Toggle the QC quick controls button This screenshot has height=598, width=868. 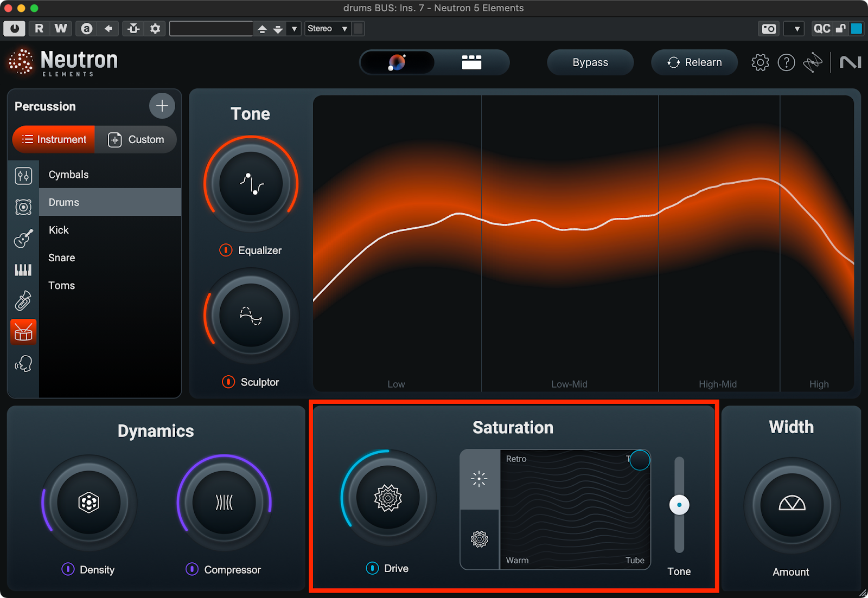(x=821, y=29)
